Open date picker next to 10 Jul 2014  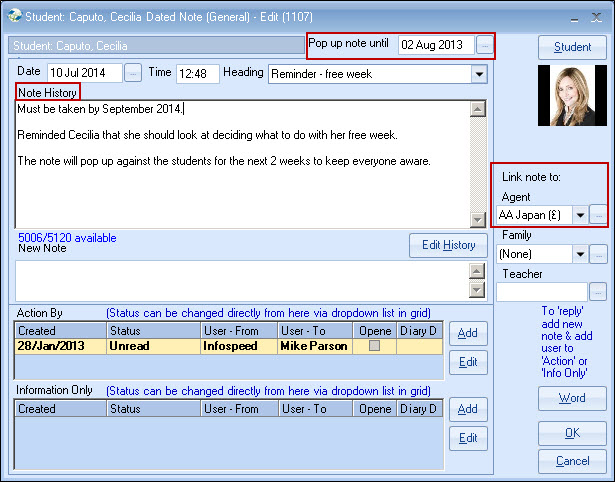click(x=134, y=73)
